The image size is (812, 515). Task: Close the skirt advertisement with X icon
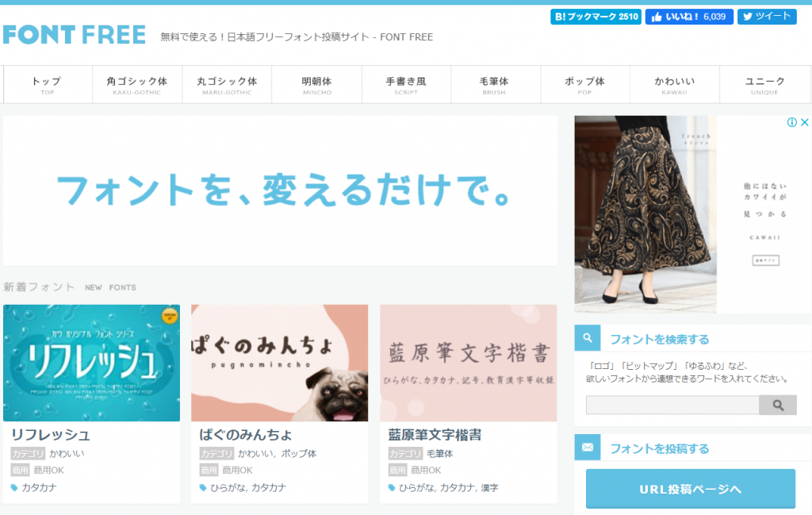click(803, 123)
